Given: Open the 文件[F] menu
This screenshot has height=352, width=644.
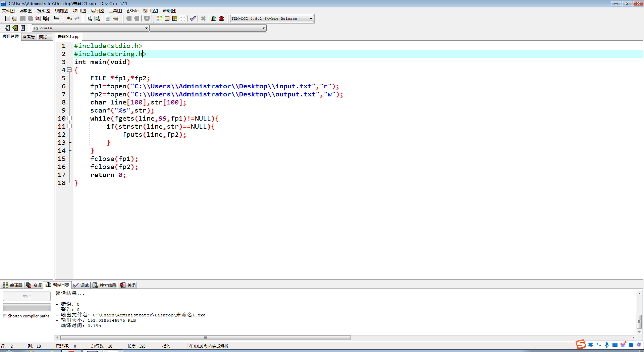Looking at the screenshot, I should [8, 11].
